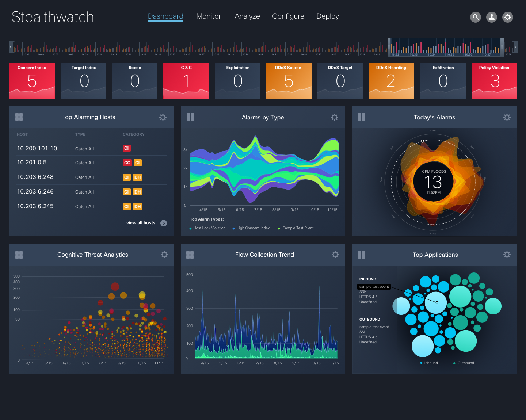This screenshot has width=526, height=420.
Task: Open the Recon tile
Action: (x=134, y=81)
